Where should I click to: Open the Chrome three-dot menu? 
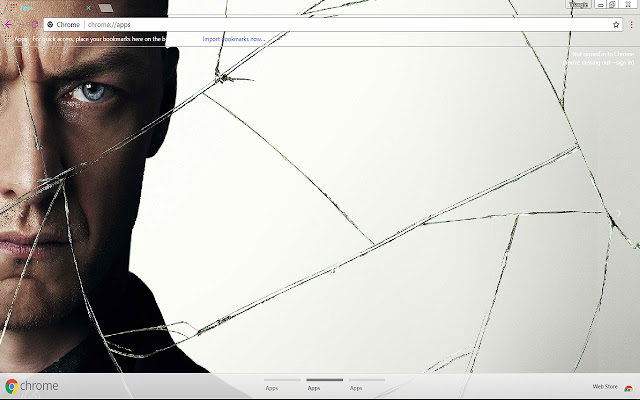coord(630,24)
